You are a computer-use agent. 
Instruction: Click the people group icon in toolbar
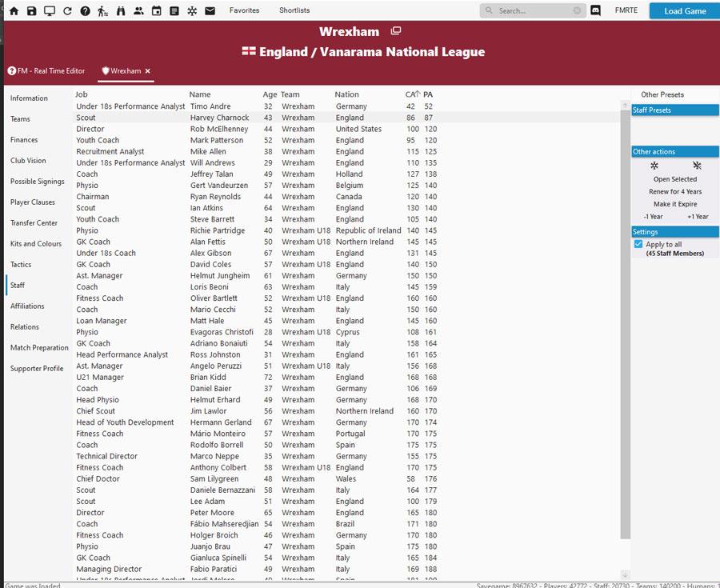[x=138, y=10]
